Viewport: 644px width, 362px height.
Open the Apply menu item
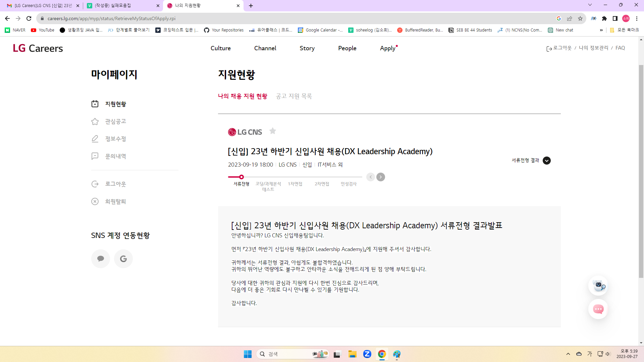click(388, 48)
